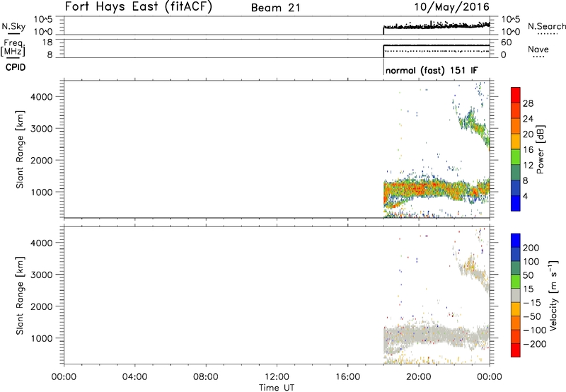Click the date "10/May/2016"

pyautogui.click(x=451, y=7)
